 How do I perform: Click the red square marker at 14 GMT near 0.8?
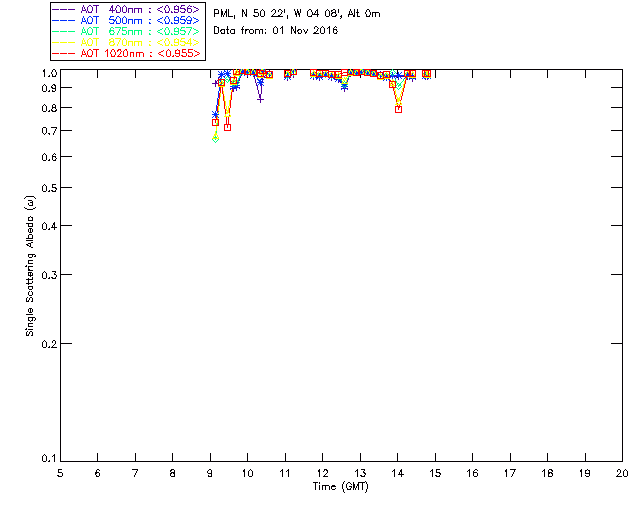point(398,109)
